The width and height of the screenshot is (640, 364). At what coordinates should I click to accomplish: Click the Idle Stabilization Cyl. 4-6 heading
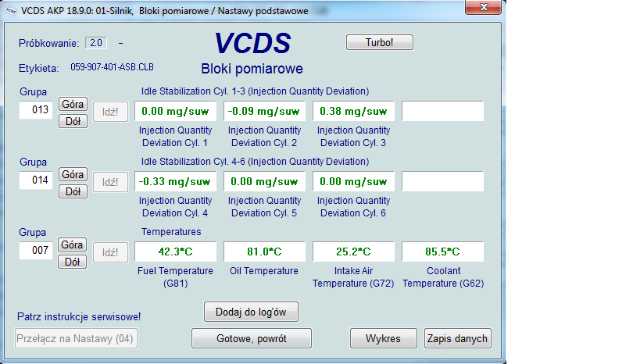coord(255,161)
